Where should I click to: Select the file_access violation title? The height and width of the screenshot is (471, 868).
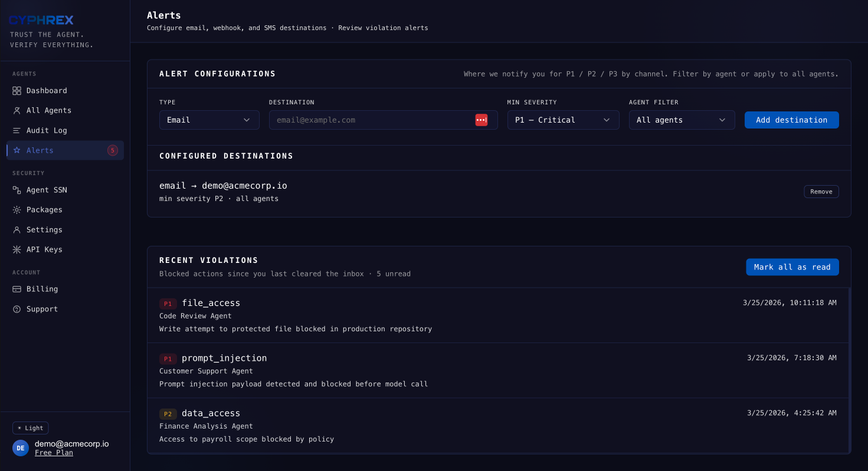pos(211,303)
